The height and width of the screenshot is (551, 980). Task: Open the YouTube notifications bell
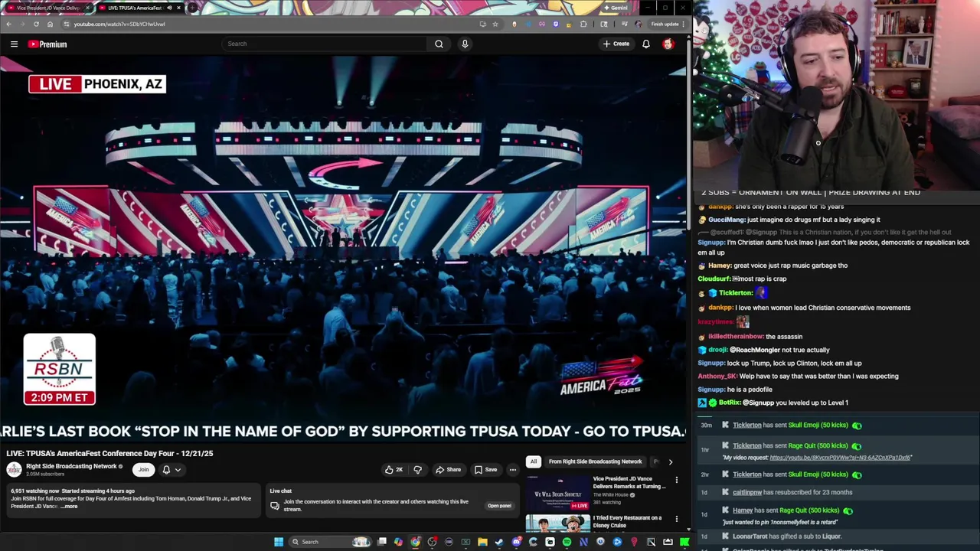(646, 44)
